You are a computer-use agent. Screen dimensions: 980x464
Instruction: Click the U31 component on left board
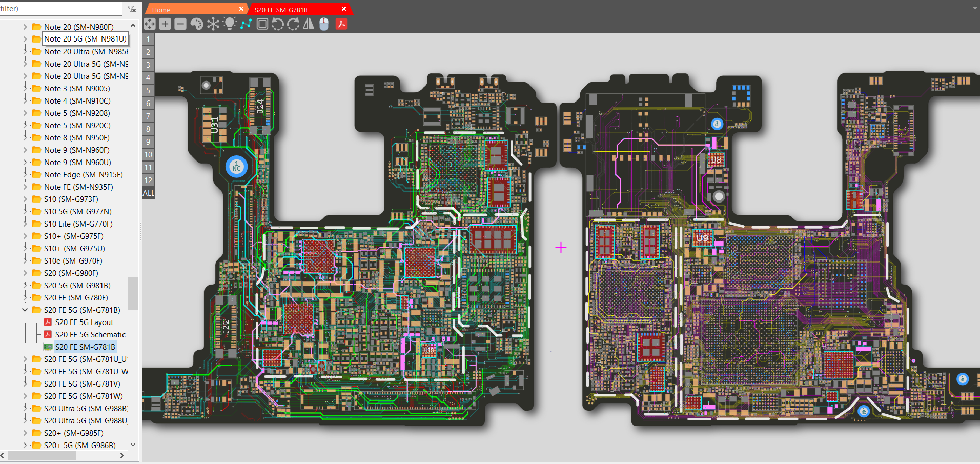coord(215,124)
